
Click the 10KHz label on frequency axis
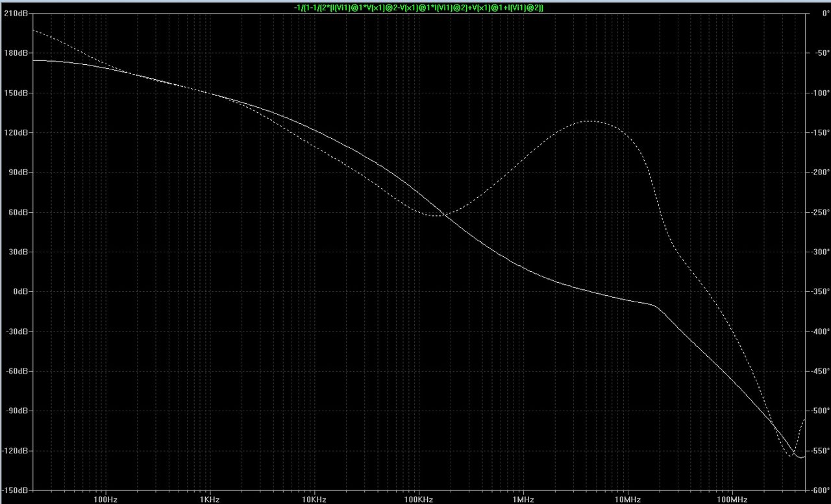tap(314, 499)
